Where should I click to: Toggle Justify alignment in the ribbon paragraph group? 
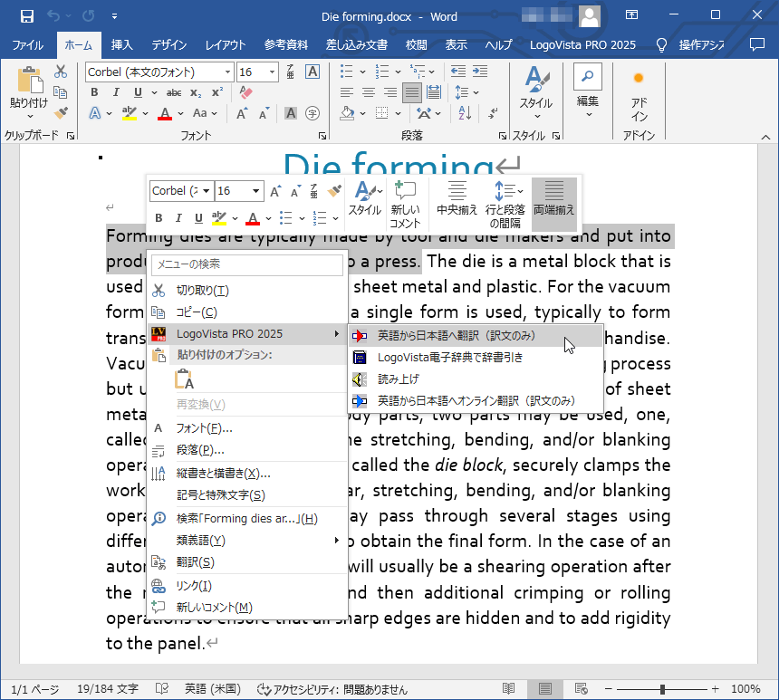(412, 92)
